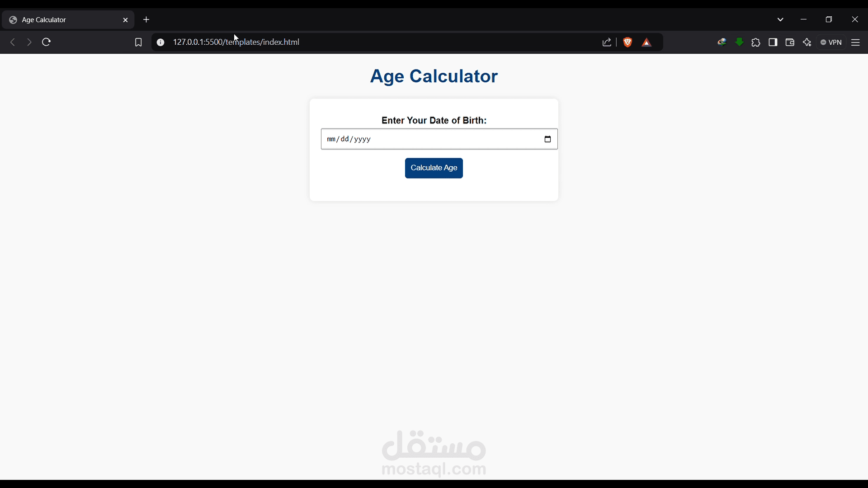
Task: Click the VPN button
Action: point(831,42)
